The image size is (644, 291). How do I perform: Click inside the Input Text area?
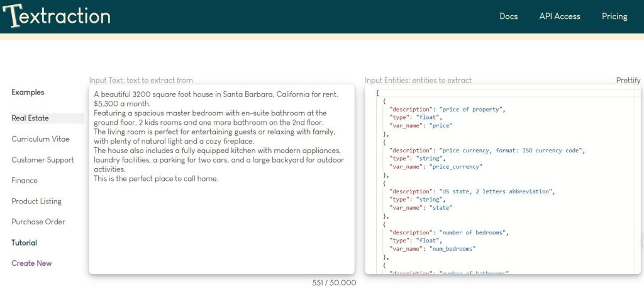point(221,227)
